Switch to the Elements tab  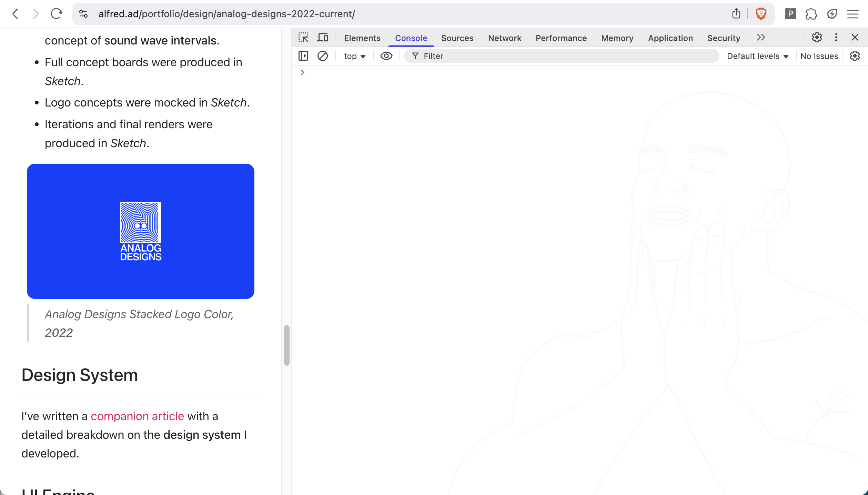click(x=362, y=38)
